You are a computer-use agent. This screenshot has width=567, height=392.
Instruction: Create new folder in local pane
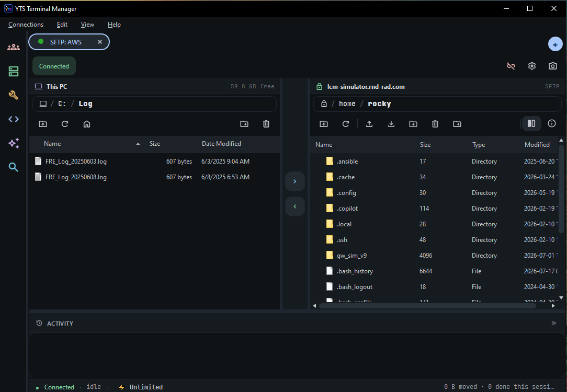coord(244,124)
